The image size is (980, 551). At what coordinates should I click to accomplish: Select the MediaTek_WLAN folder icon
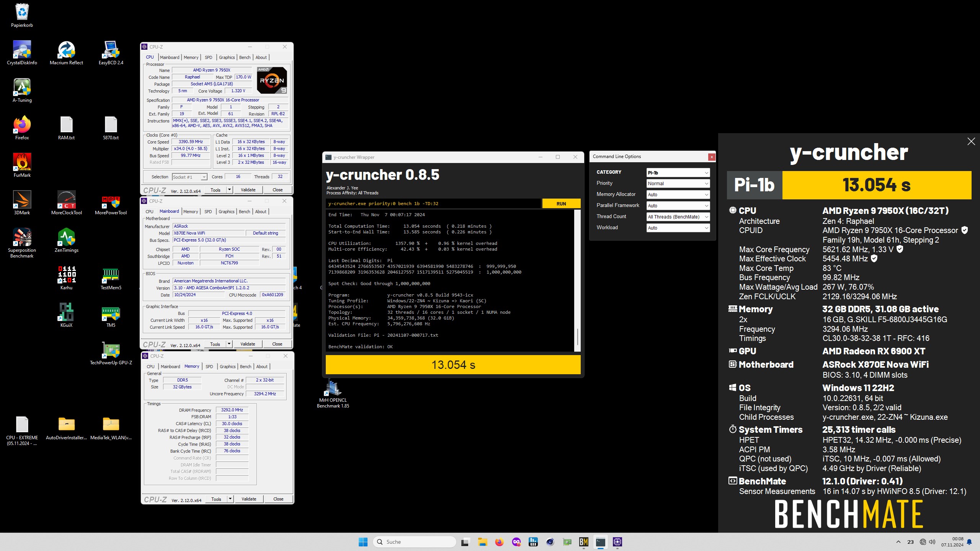tap(111, 429)
